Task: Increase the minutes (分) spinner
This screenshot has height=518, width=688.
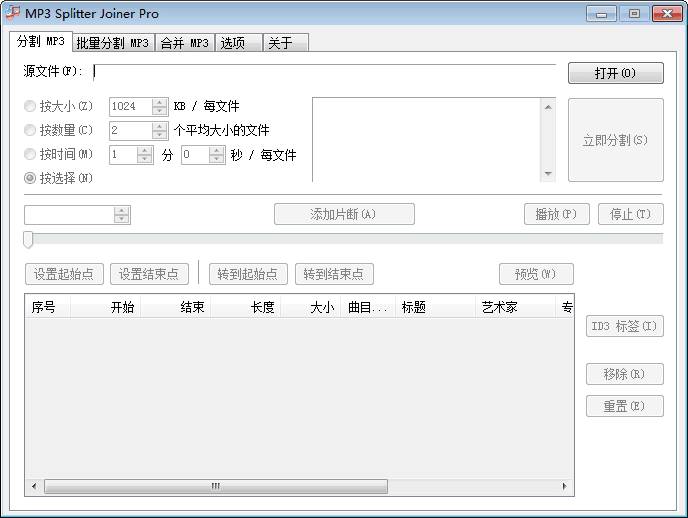Action: (144, 151)
